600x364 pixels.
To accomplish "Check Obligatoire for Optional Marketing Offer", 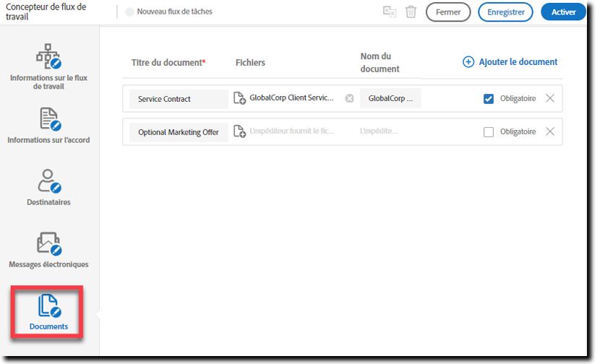I will click(488, 132).
